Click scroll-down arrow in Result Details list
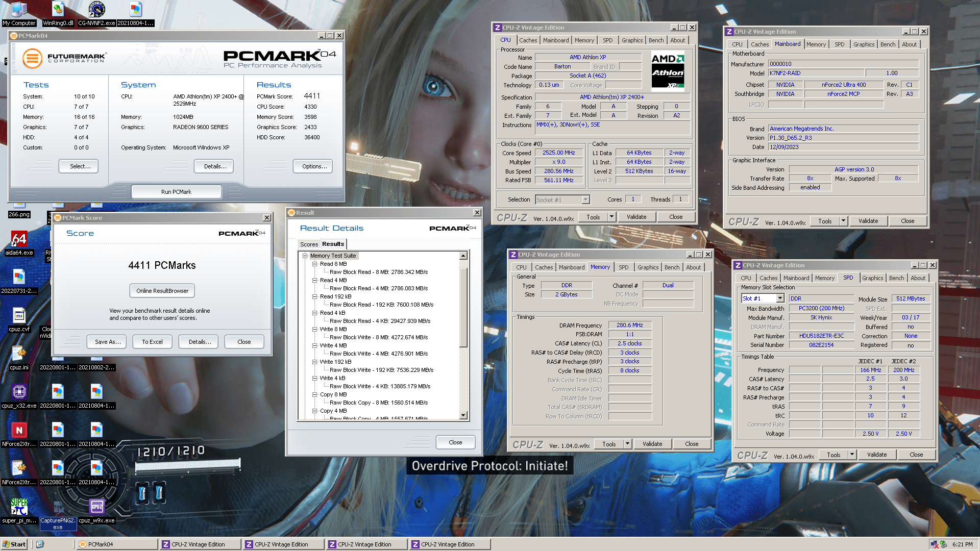The image size is (980, 551). (463, 415)
